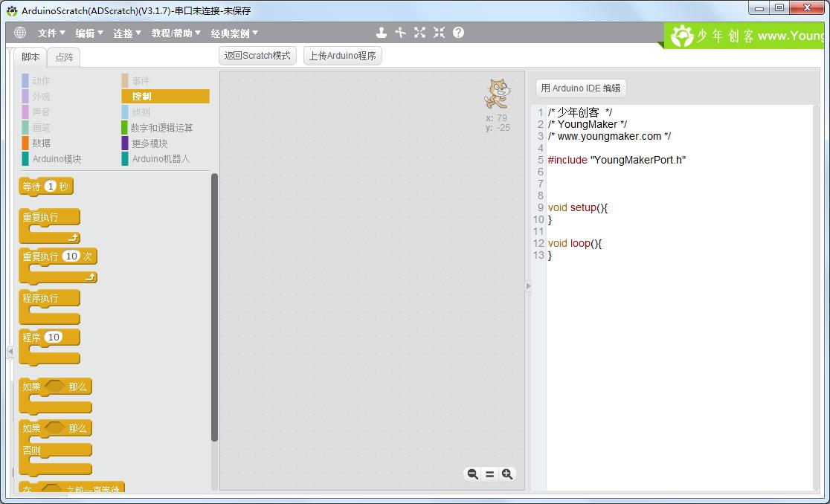Select the scissors cut tool icon

click(x=400, y=32)
